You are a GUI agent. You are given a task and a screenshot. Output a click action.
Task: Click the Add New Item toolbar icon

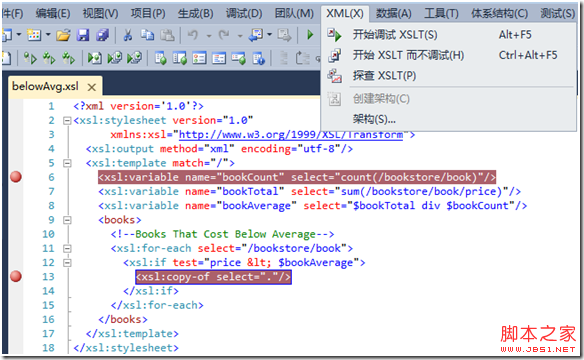tap(34, 35)
